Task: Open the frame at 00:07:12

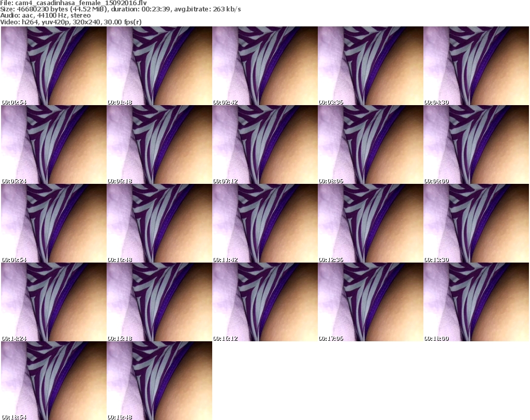Action: (265, 144)
